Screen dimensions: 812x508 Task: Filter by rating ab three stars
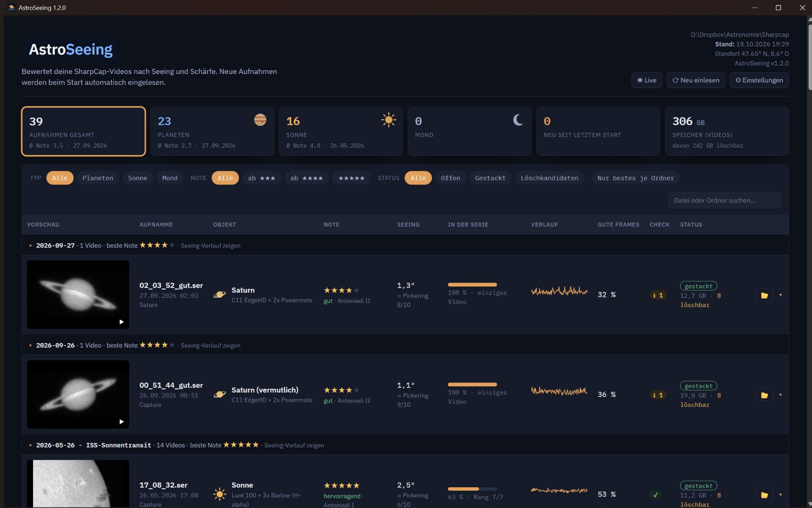coord(261,178)
